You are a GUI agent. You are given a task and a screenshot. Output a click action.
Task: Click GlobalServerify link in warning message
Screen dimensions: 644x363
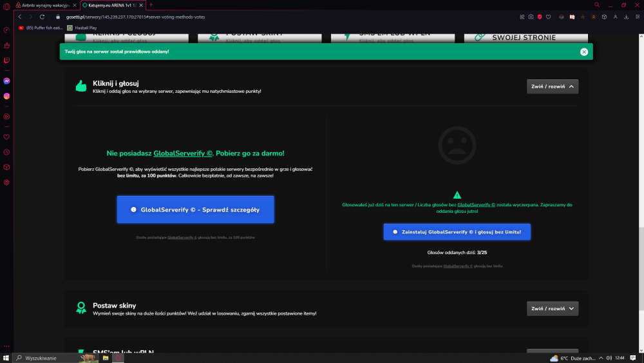(476, 205)
